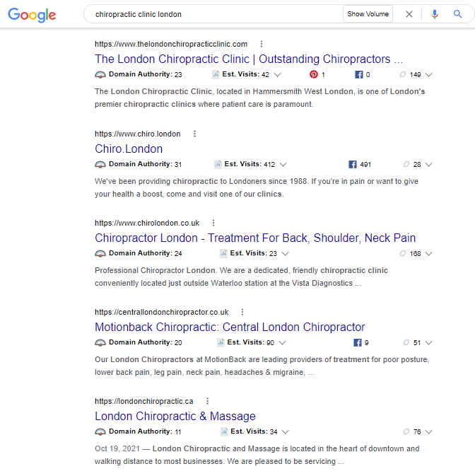Click Domain Authority gauge icon with value 23
Image resolution: width=475 pixels, height=476 pixels.
100,75
